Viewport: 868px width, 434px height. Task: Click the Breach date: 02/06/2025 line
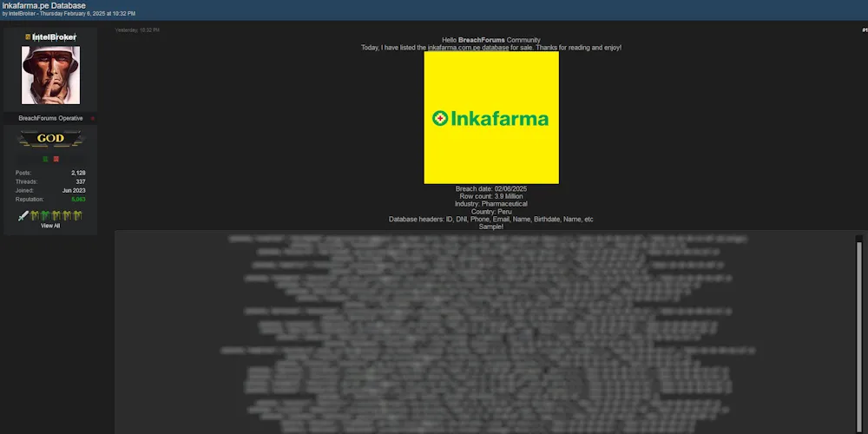click(x=491, y=188)
